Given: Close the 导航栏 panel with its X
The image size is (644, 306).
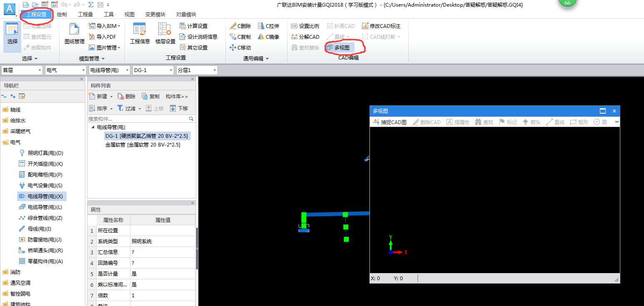Looking at the screenshot, I should 82,79.
